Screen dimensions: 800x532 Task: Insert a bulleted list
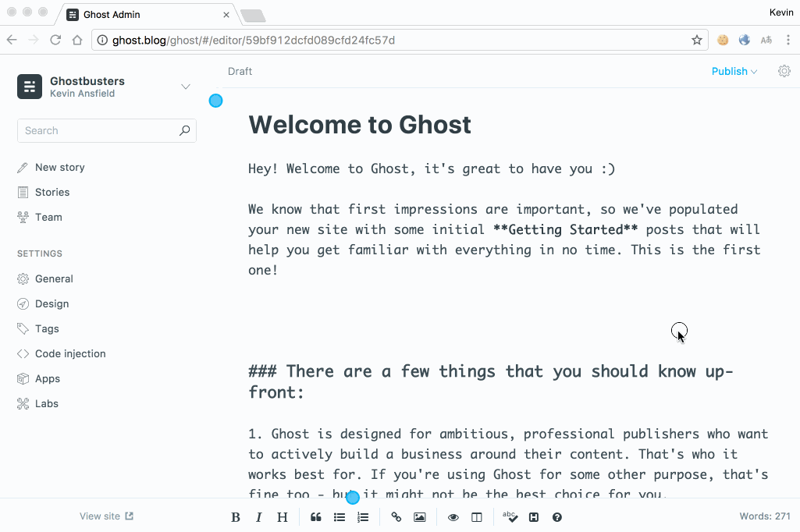point(340,517)
